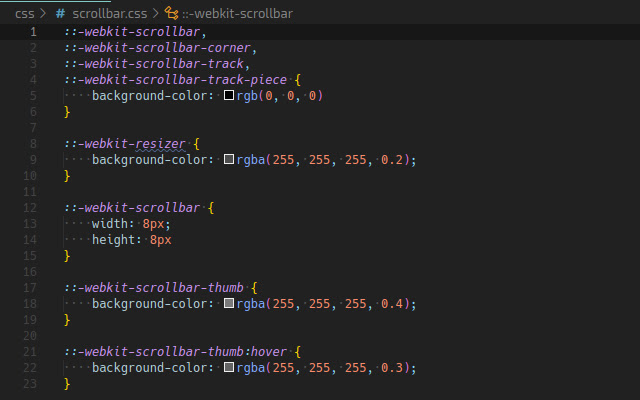This screenshot has width=640, height=400.
Task: Open the black rgb(0, 0, 0) color swatch
Action: pos(229,96)
